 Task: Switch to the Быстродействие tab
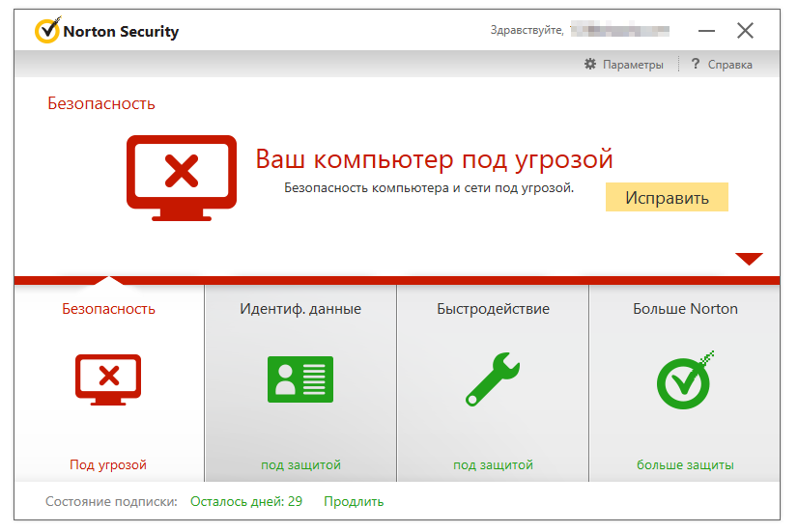pyautogui.click(x=493, y=382)
